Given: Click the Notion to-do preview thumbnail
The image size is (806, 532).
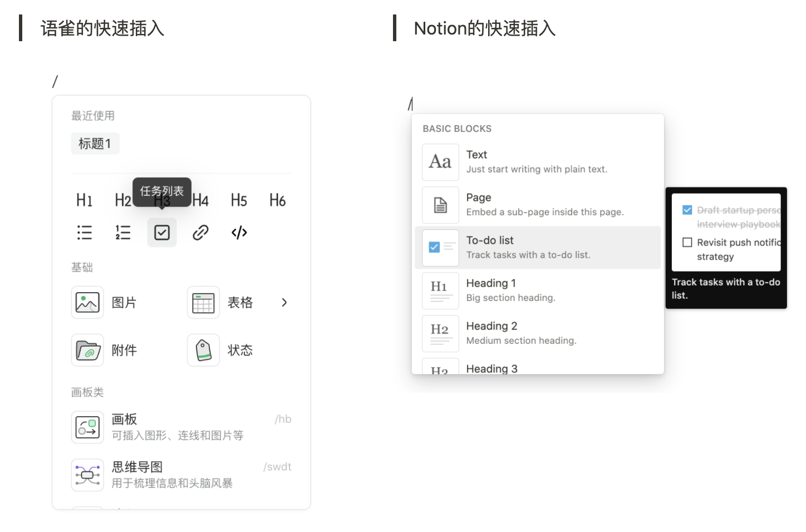Looking at the screenshot, I should 726,232.
